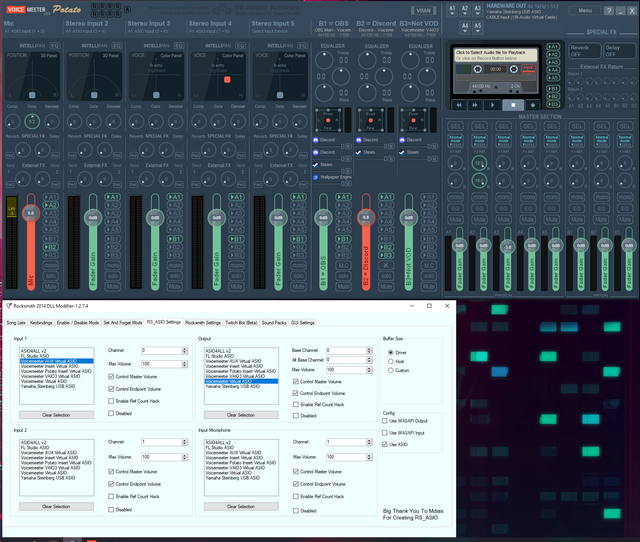Click the red Mic fader gain knob
This screenshot has height=542, width=640.
click(x=31, y=213)
